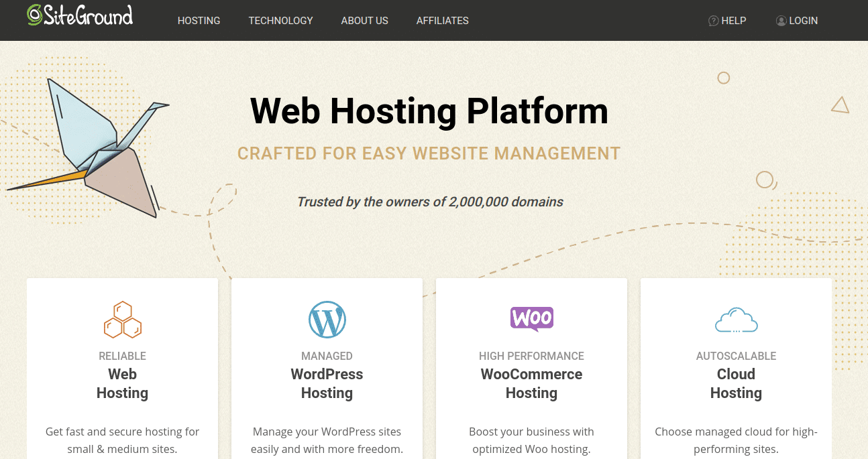Open the Login link text
868x459 pixels.
[803, 21]
